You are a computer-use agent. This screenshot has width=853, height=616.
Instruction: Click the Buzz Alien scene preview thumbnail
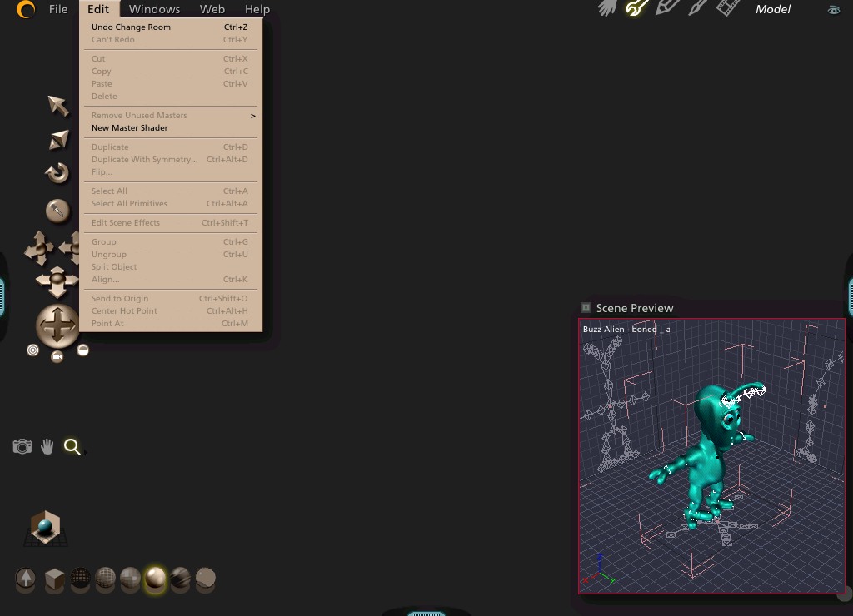711,455
